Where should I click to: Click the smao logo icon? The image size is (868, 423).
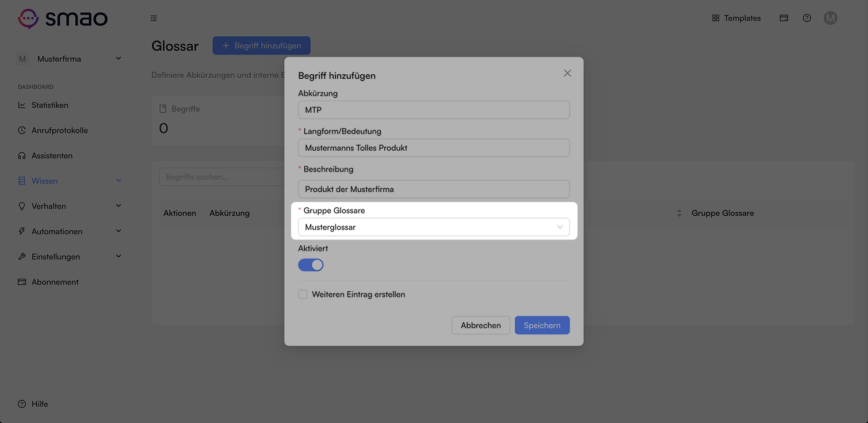(28, 18)
